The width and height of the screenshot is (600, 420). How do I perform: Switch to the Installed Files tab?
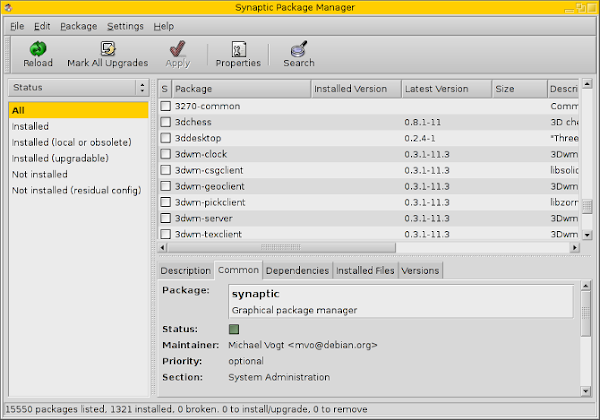click(365, 271)
